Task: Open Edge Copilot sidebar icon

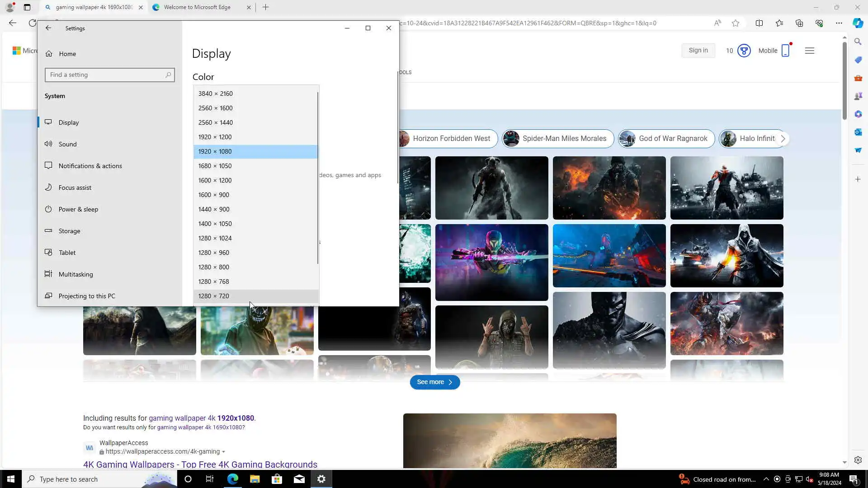Action: 858,23
